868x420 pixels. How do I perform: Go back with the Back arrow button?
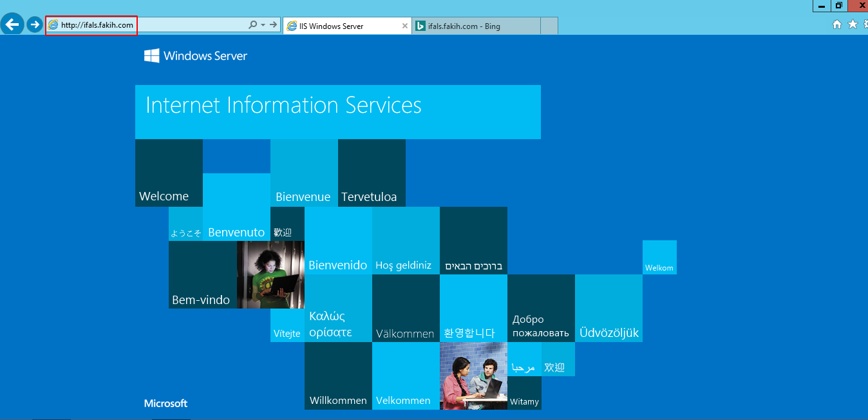pyautogui.click(x=12, y=25)
